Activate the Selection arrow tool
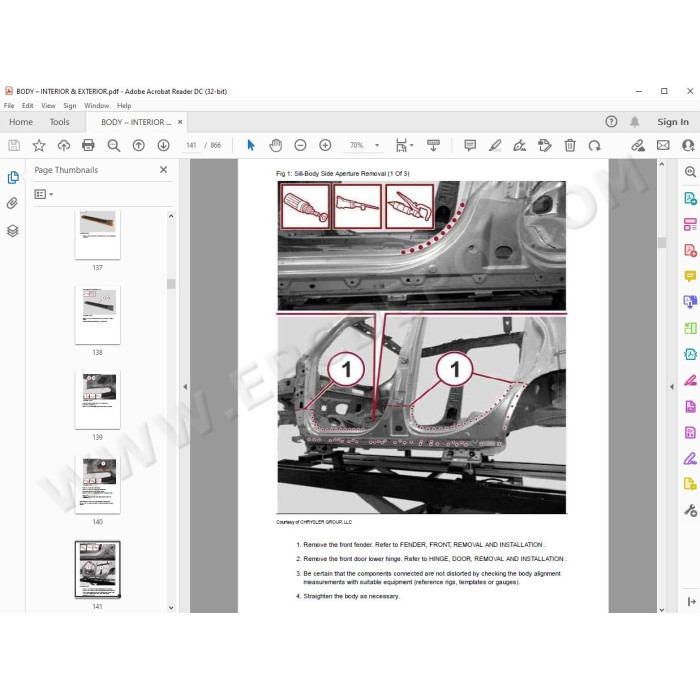 click(251, 145)
